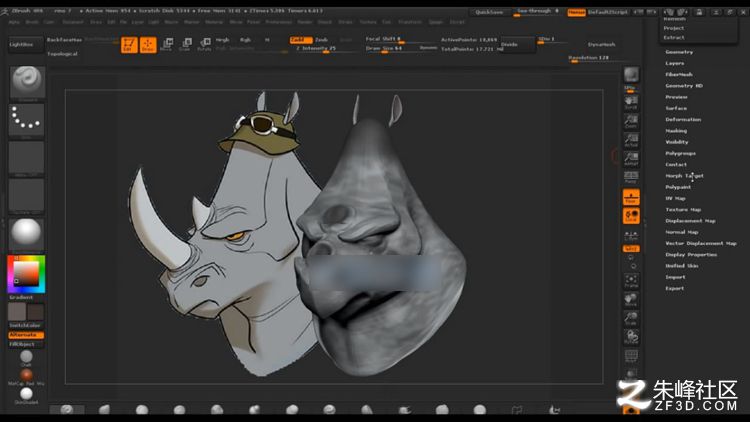The width and height of the screenshot is (750, 422).
Task: Toggle the Alternate button
Action: [x=26, y=335]
